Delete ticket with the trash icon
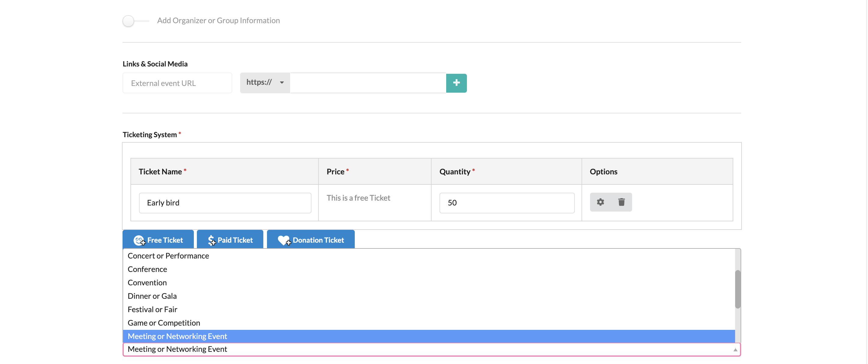This screenshot has width=868, height=364. 621,202
